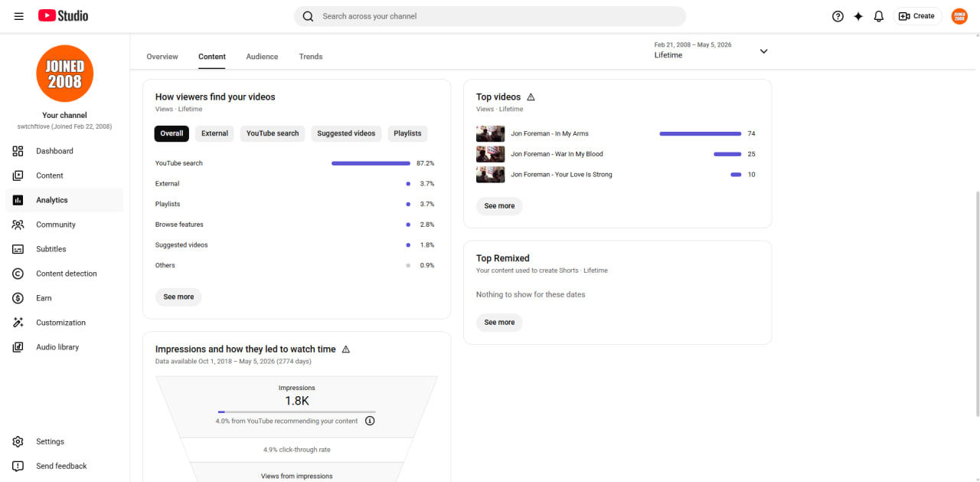Click the search magnifier icon

[x=308, y=16]
